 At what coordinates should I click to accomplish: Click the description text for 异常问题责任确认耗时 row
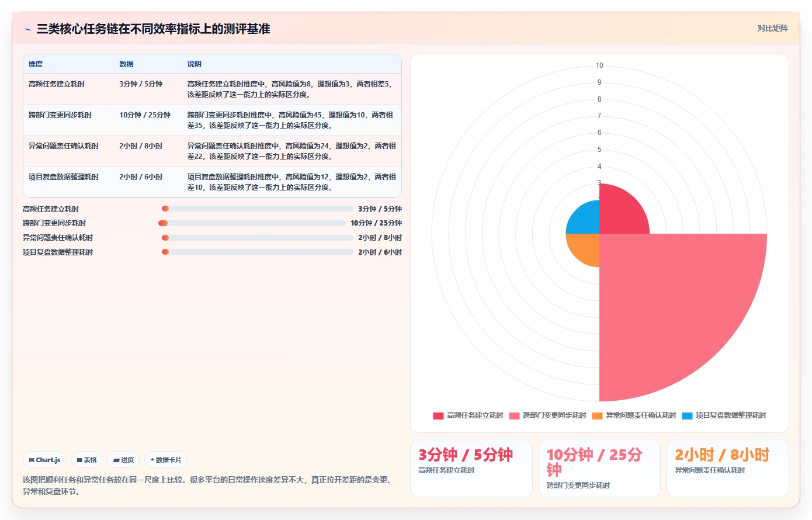click(292, 151)
